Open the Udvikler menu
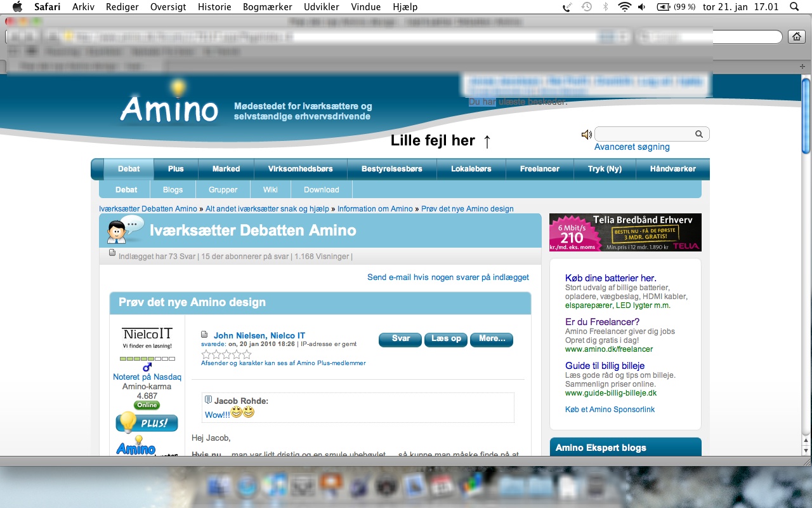Image resolution: width=812 pixels, height=508 pixels. pos(321,7)
